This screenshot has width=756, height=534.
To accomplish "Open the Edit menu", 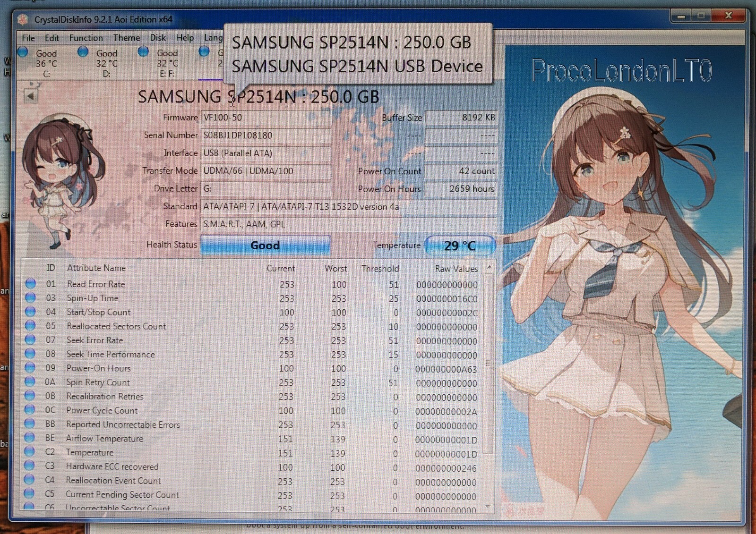I will point(52,38).
